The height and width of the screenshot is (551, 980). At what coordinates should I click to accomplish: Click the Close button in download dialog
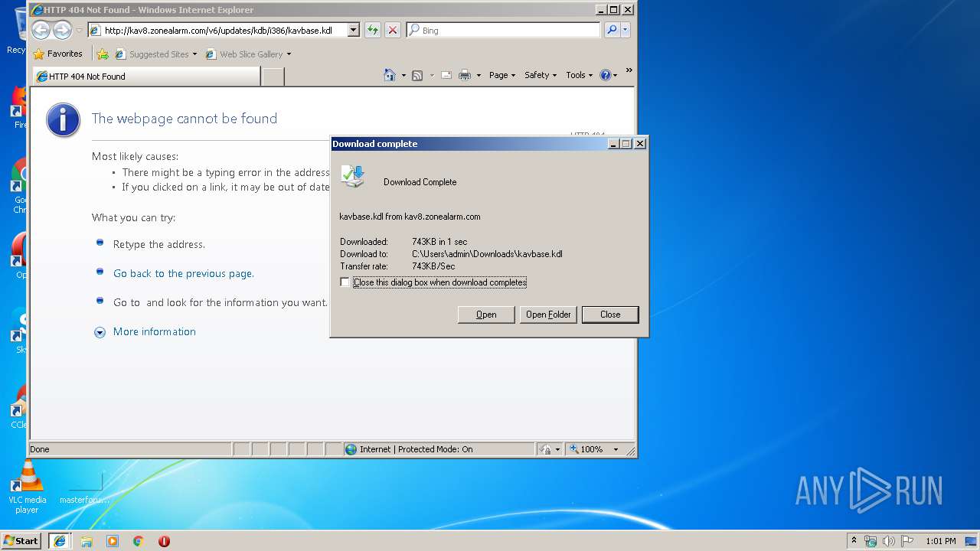point(610,315)
